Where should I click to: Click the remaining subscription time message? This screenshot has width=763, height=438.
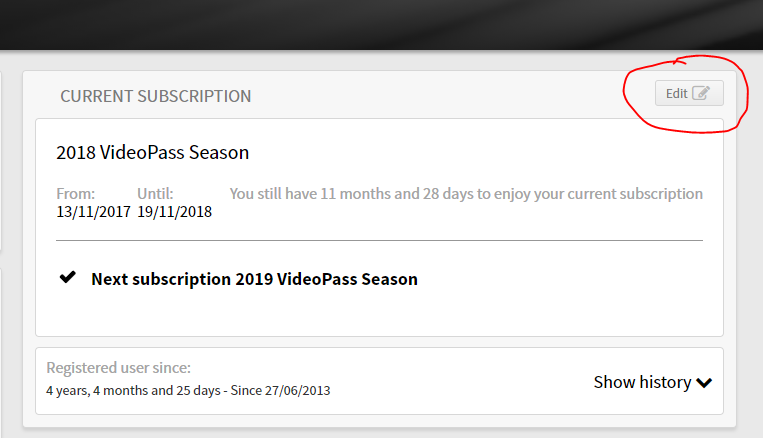point(466,194)
